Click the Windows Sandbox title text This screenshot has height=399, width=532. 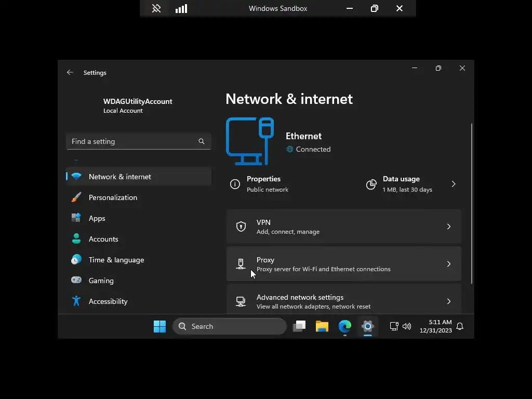point(278,8)
